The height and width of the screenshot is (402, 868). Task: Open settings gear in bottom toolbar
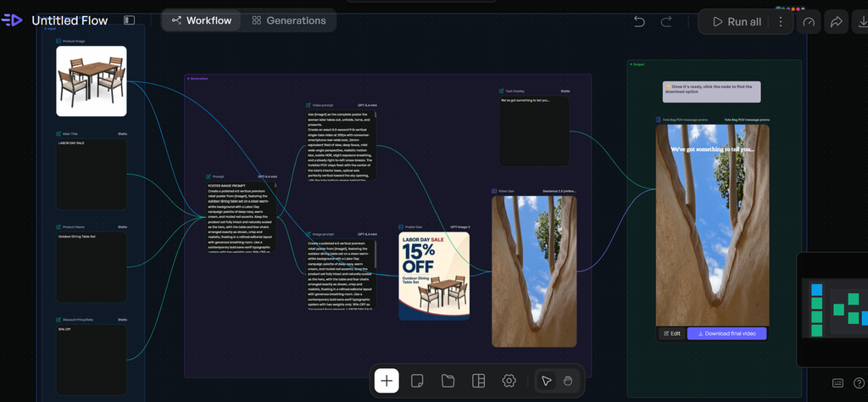click(x=509, y=381)
